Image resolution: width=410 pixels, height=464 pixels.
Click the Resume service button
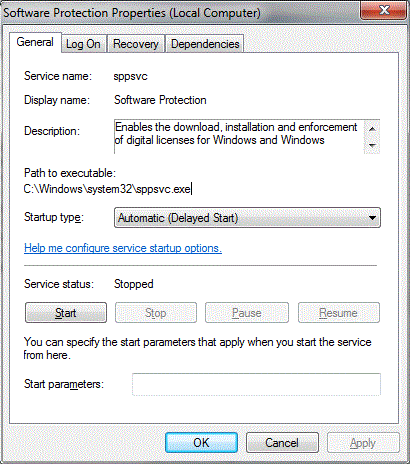click(x=339, y=313)
